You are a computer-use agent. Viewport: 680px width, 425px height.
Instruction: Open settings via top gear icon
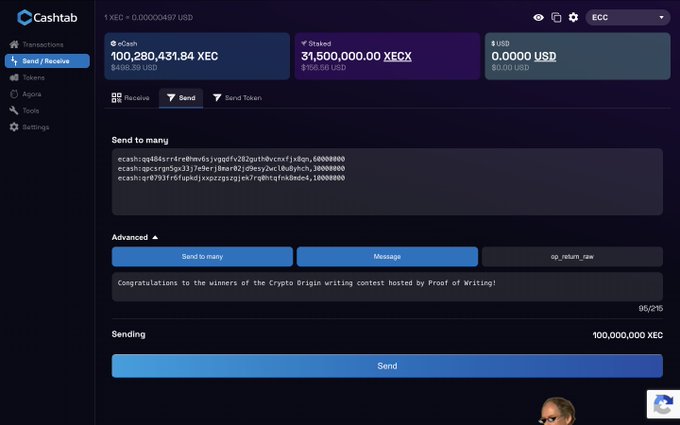click(573, 17)
